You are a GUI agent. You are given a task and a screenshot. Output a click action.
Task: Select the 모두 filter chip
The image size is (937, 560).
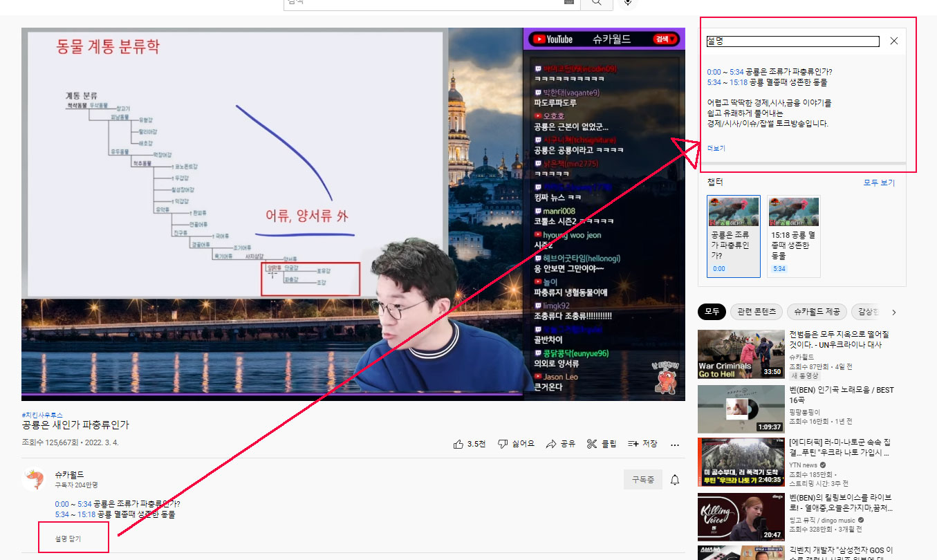tap(712, 312)
